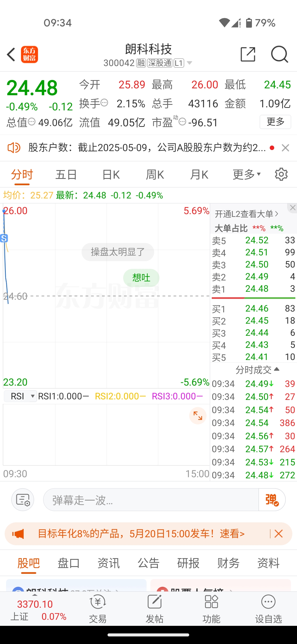Open chart settings gear icon
The image size is (297, 644).
coord(281,174)
